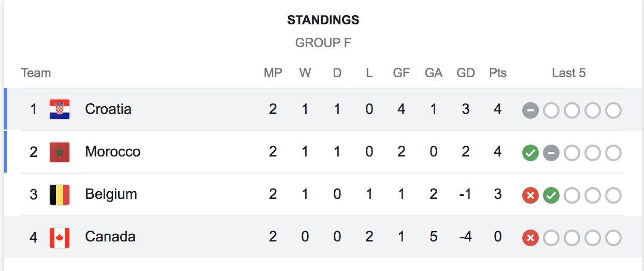Image resolution: width=644 pixels, height=271 pixels.
Task: Select the Belgium team name
Action: tap(111, 194)
